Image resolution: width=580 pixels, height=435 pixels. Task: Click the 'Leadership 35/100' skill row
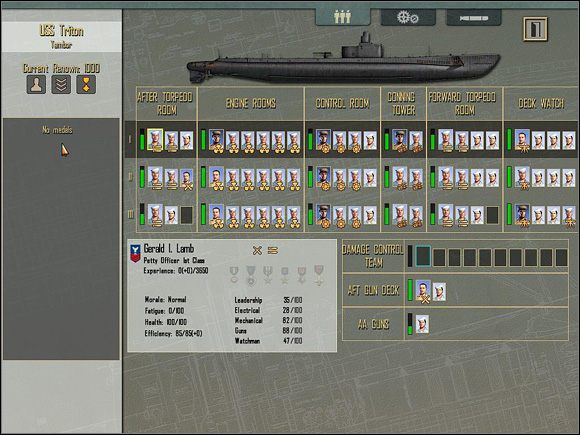[x=268, y=300]
